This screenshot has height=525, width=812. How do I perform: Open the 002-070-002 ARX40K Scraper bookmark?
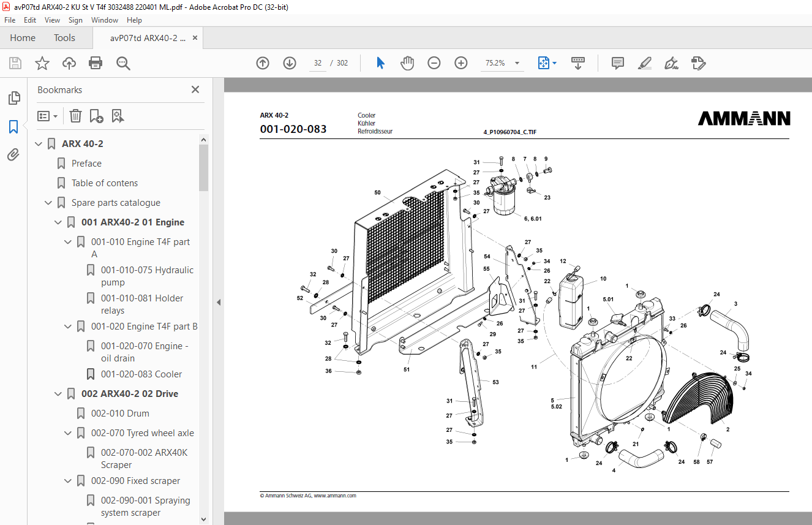(145, 459)
